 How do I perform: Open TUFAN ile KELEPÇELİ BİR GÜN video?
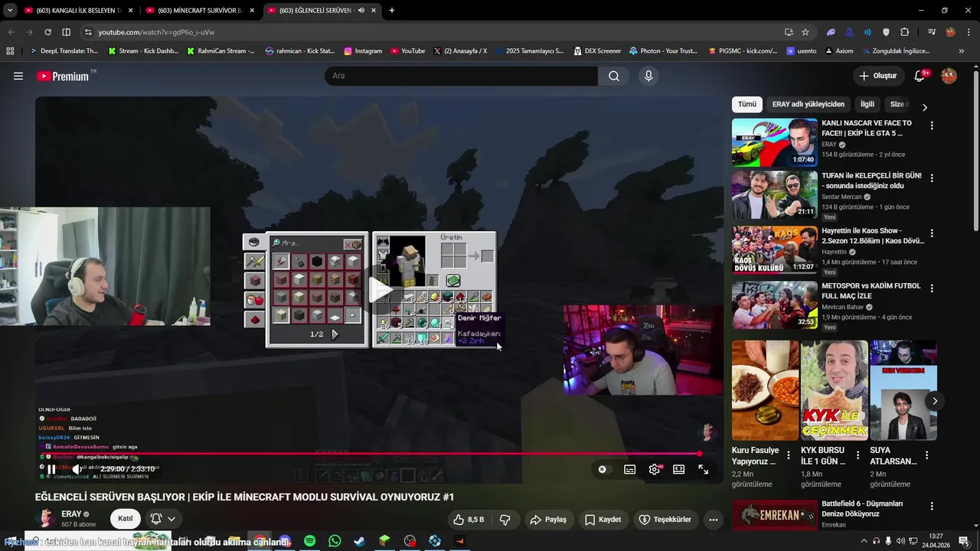(774, 194)
